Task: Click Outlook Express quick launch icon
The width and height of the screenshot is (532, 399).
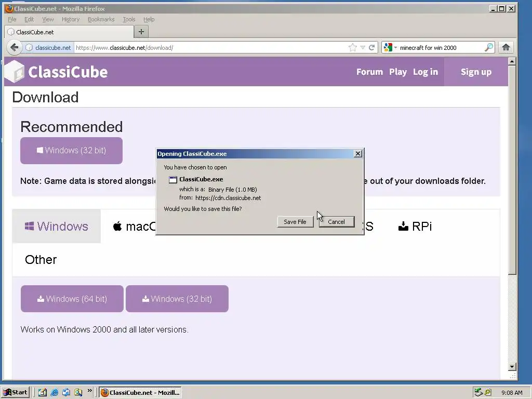Action: coord(66,393)
